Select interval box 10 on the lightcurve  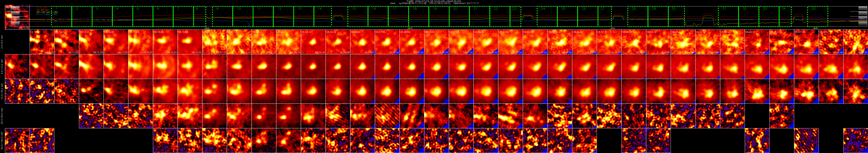tap(243, 16)
